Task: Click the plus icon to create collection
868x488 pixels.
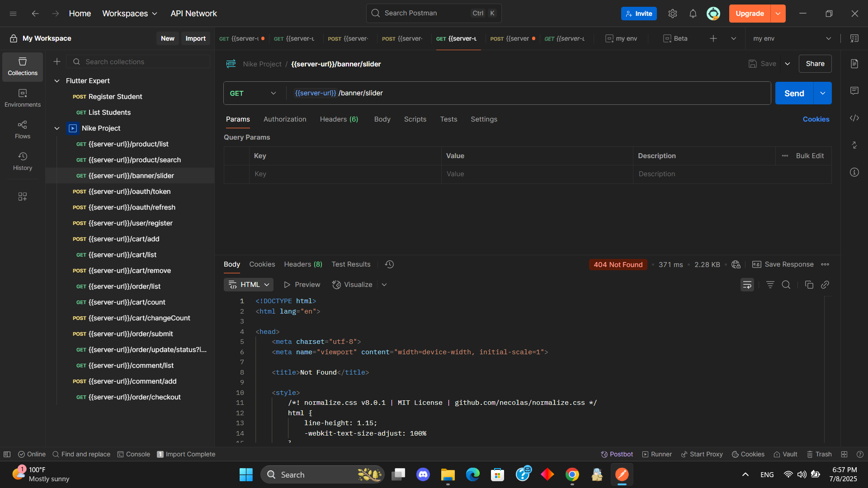Action: click(x=57, y=61)
